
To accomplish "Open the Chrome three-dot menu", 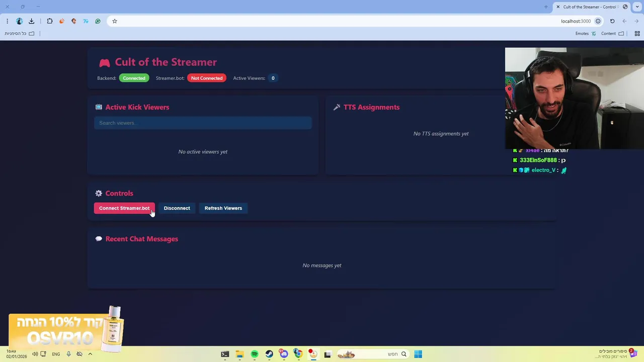I will coord(7,21).
